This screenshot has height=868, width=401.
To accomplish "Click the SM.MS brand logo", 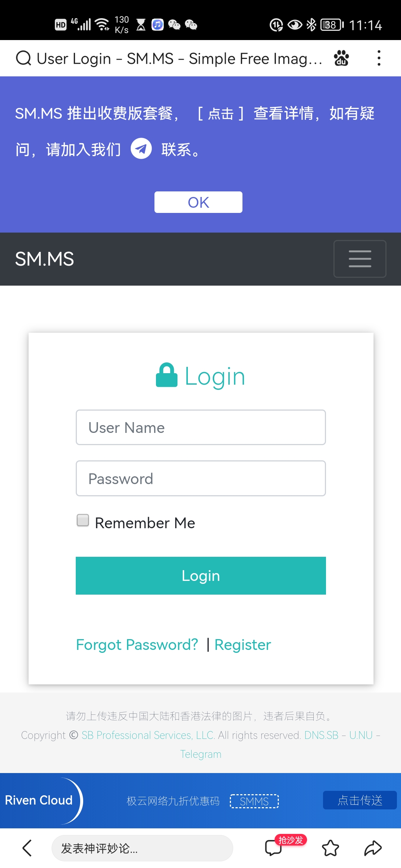I will pyautogui.click(x=45, y=259).
